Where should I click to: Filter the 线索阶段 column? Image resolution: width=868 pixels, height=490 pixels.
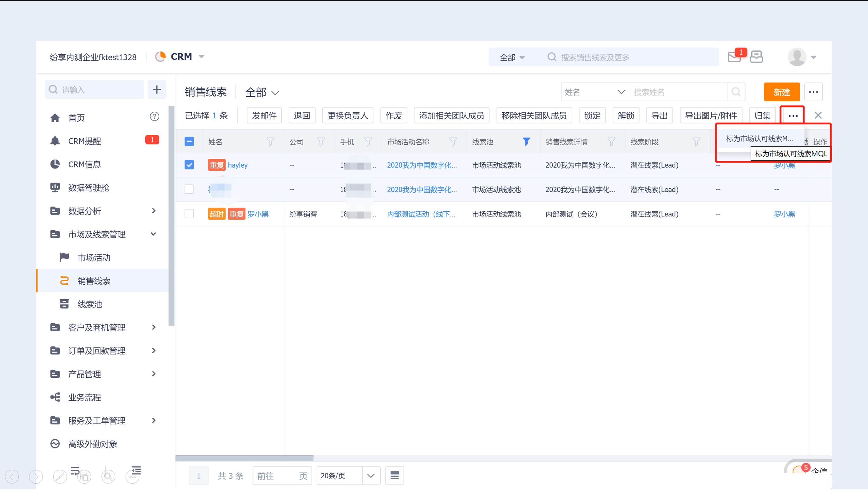point(696,142)
